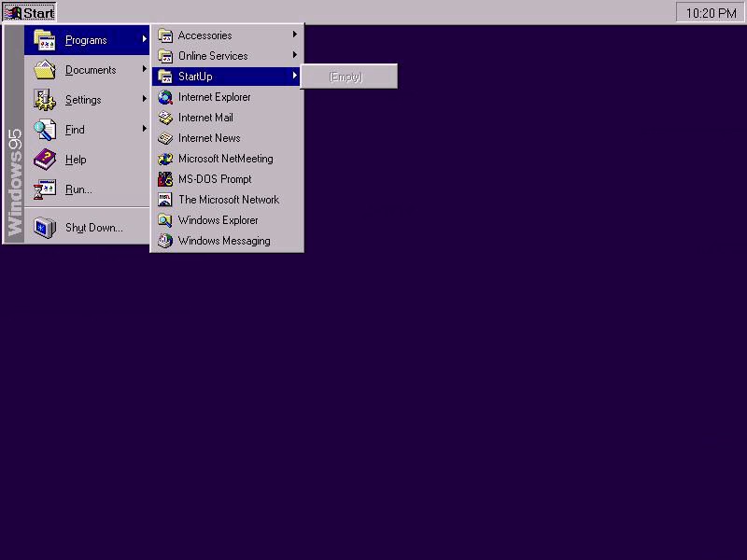The height and width of the screenshot is (560, 747).
Task: Click the Start button
Action: [30, 13]
